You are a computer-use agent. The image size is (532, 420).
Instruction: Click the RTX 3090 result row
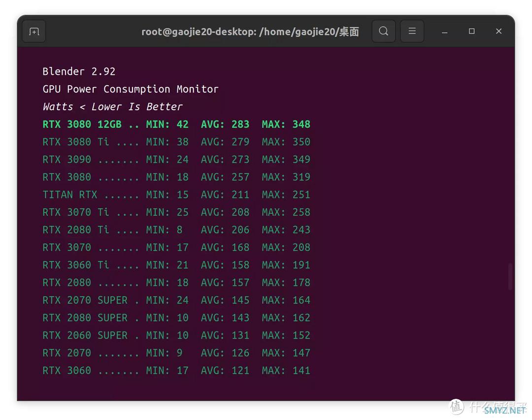[x=176, y=160]
